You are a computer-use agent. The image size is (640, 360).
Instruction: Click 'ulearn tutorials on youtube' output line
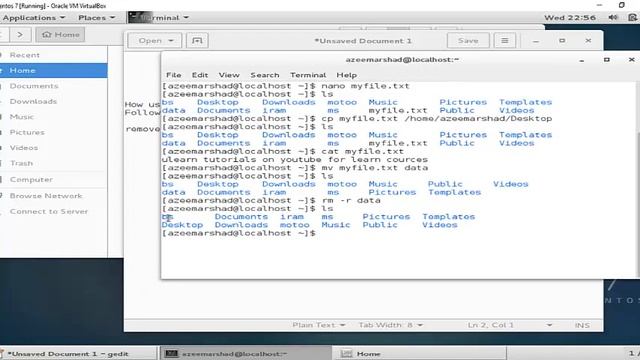click(x=295, y=160)
